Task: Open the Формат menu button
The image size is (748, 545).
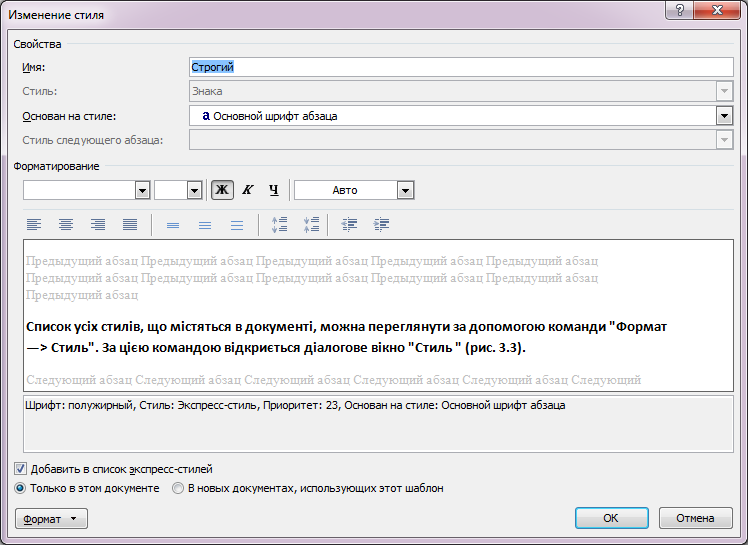Action: pos(51,519)
